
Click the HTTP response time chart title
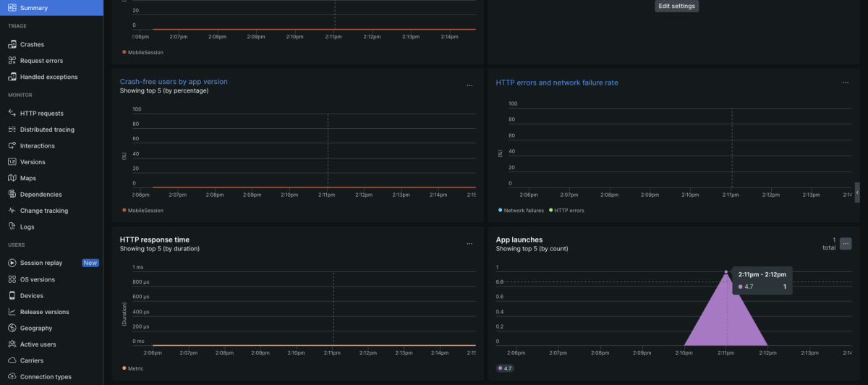(155, 240)
